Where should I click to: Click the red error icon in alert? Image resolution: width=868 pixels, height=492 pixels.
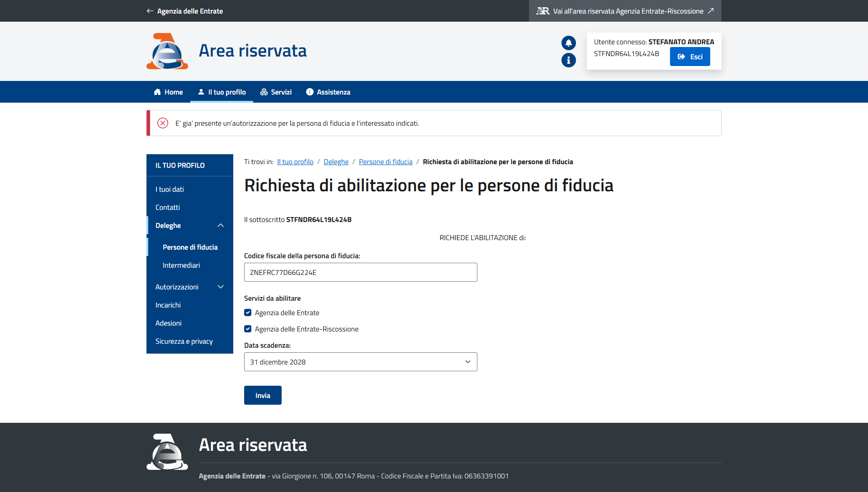coord(163,123)
